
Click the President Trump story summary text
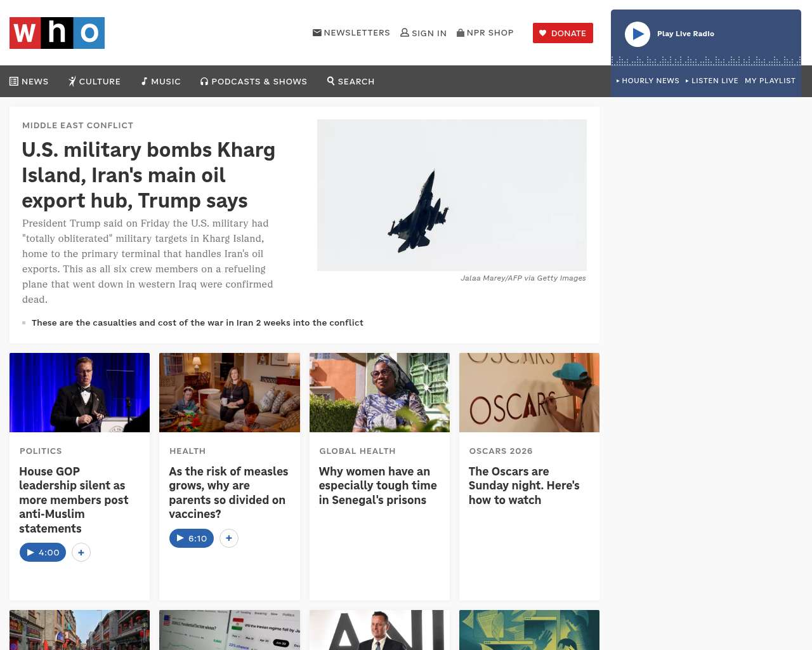[x=148, y=262]
